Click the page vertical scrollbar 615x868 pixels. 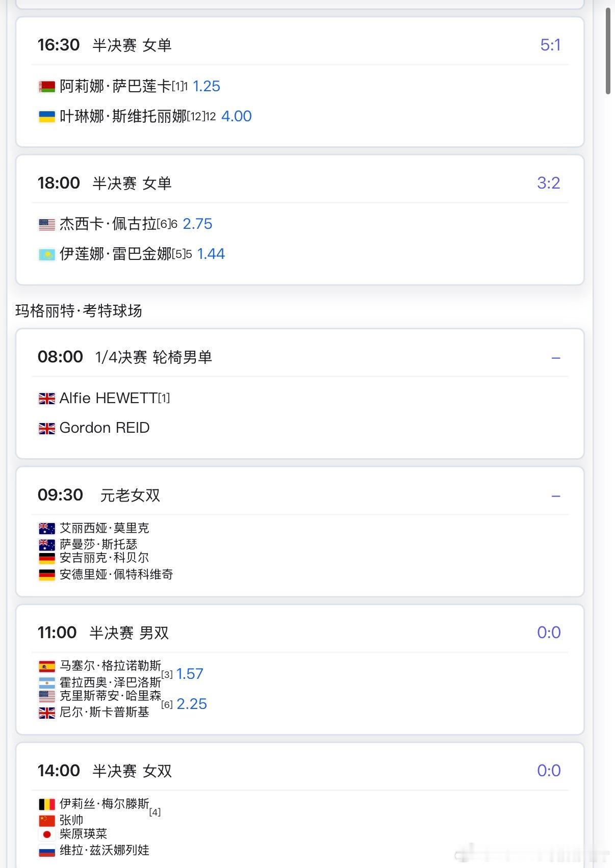pos(608,51)
